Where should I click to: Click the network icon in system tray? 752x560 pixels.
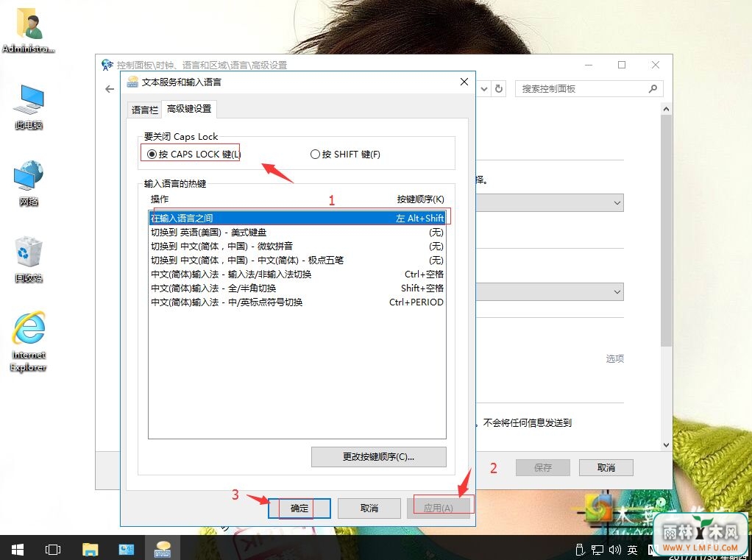pyautogui.click(x=597, y=550)
